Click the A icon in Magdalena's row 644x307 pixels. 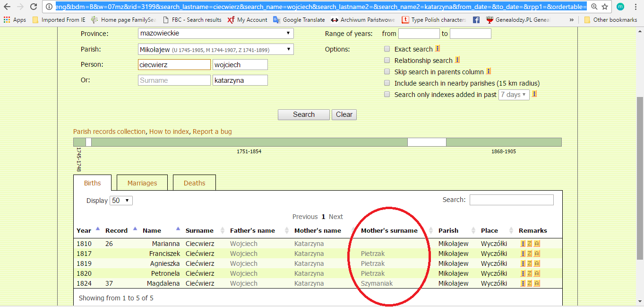tap(537, 283)
